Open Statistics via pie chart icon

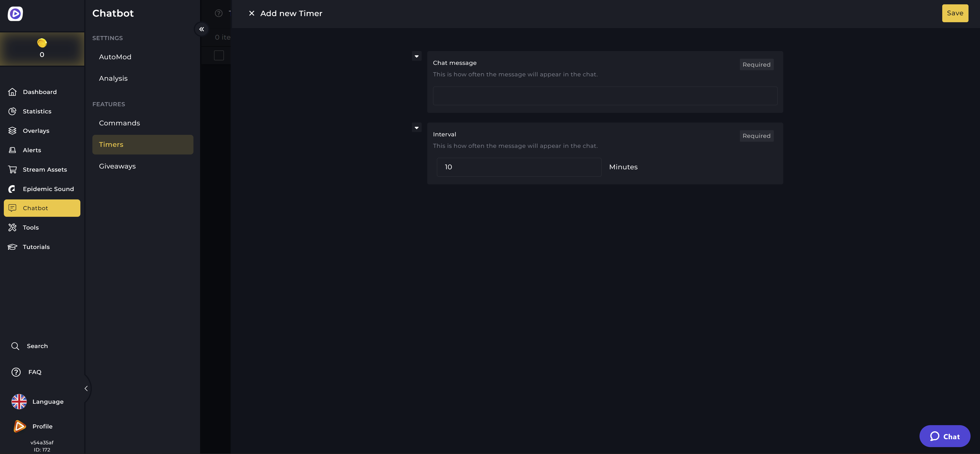point(12,111)
